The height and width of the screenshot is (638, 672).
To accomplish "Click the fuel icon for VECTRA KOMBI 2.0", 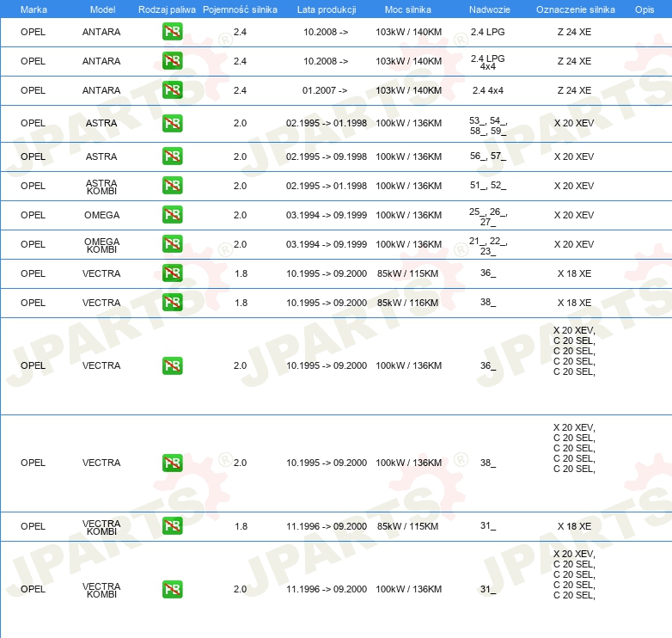I will coord(172,589).
